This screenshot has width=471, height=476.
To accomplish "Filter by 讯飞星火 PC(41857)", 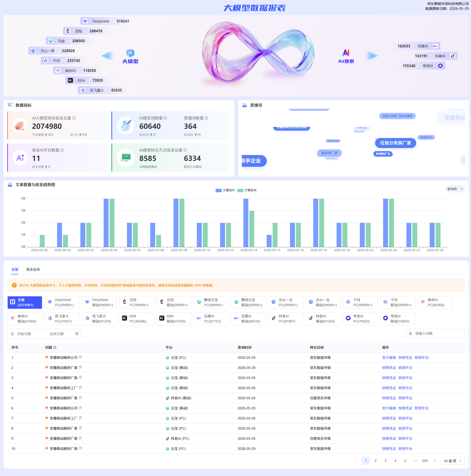I will (62, 319).
